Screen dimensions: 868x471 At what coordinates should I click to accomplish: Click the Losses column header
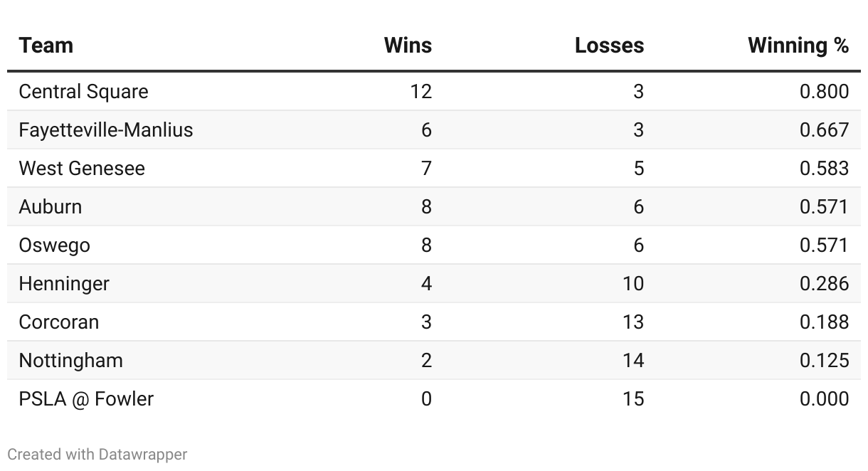tap(609, 46)
